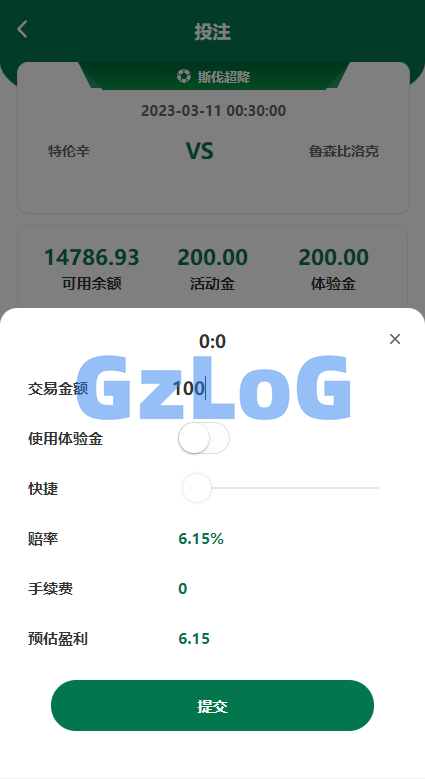Click the 活动金 200.00 amount
This screenshot has width=425, height=779.
(x=212, y=257)
